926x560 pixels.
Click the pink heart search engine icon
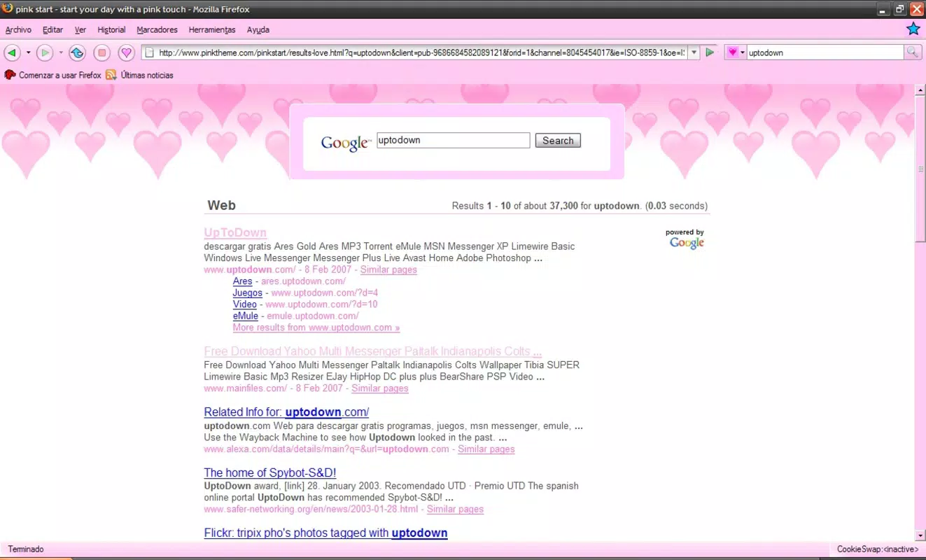tap(732, 52)
